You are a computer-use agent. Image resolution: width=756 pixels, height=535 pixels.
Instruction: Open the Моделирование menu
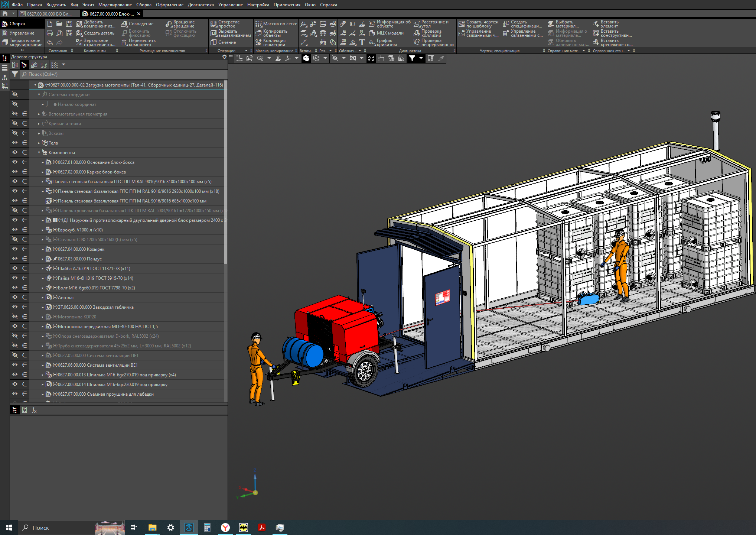coord(115,5)
